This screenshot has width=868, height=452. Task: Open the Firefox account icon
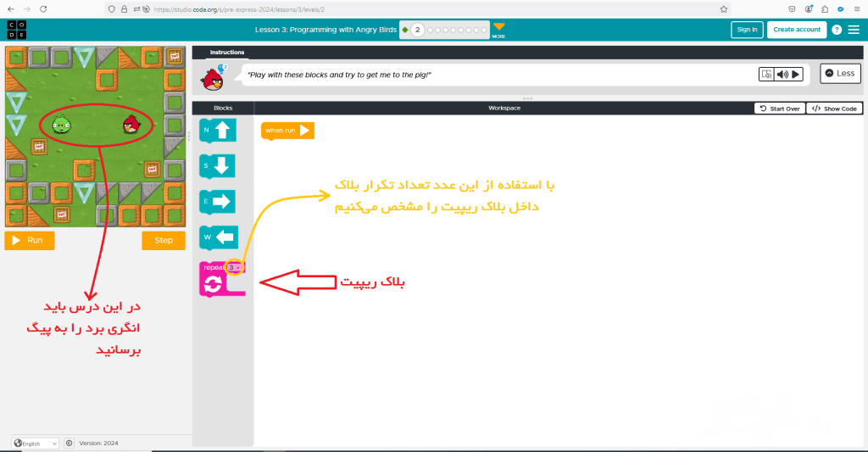pyautogui.click(x=809, y=9)
